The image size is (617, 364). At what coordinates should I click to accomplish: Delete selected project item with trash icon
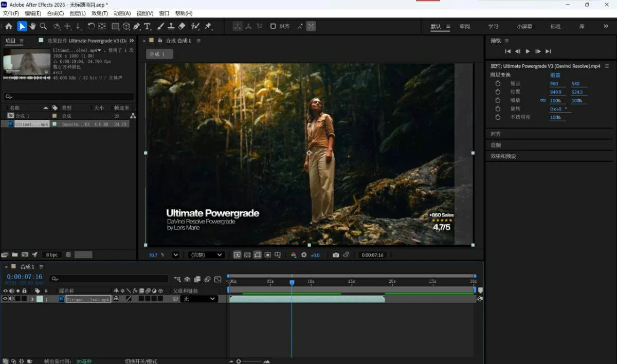(x=68, y=254)
